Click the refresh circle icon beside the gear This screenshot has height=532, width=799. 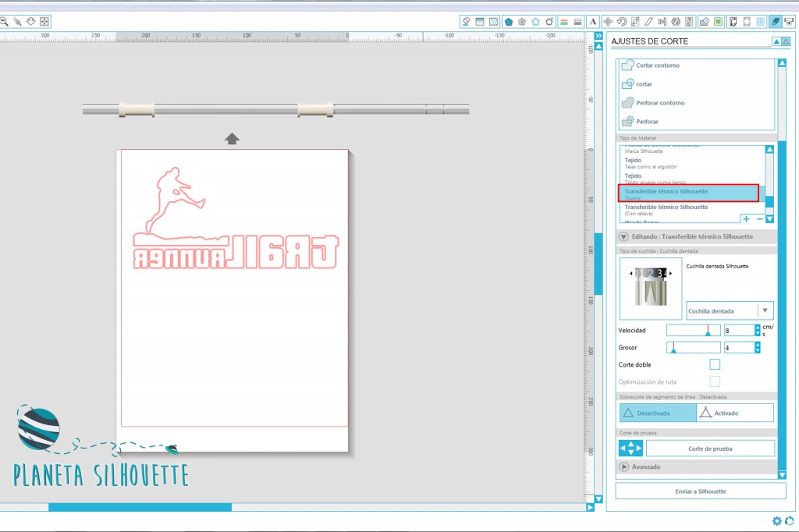point(790,521)
